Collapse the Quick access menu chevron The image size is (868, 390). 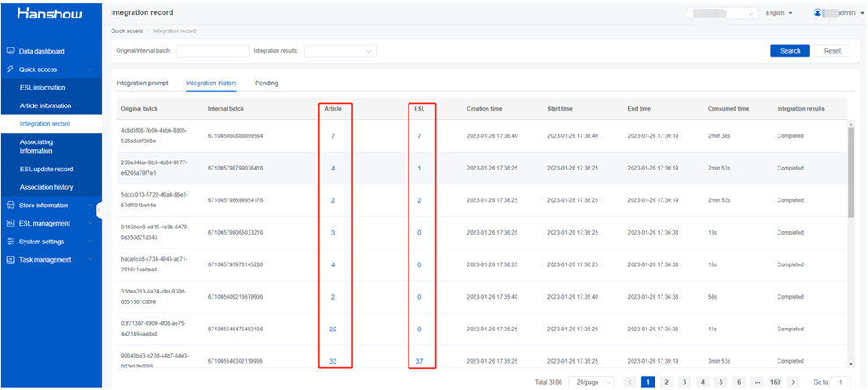point(90,69)
